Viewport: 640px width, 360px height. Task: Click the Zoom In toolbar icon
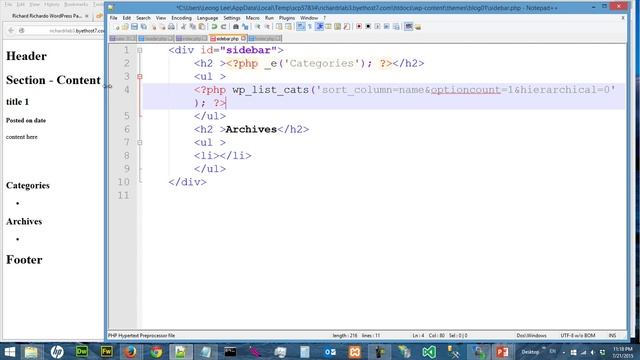(x=258, y=27)
